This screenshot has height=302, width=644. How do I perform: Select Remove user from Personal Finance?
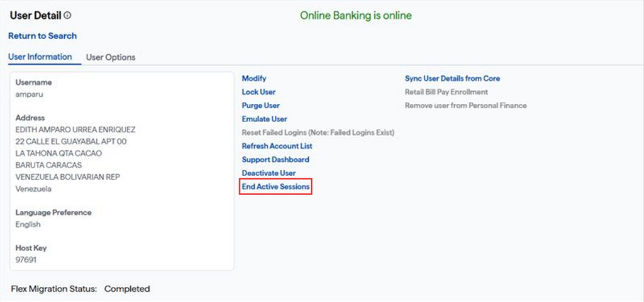click(x=465, y=106)
